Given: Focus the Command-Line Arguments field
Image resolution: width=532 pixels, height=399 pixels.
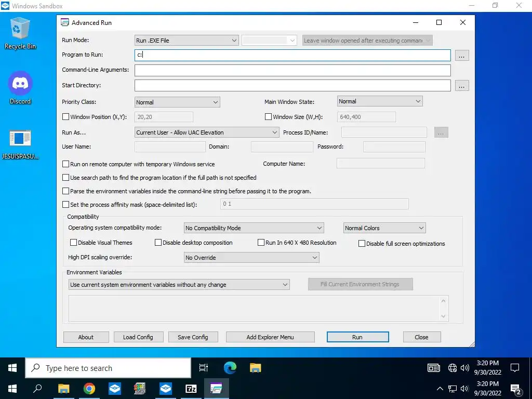Looking at the screenshot, I should click(292, 70).
